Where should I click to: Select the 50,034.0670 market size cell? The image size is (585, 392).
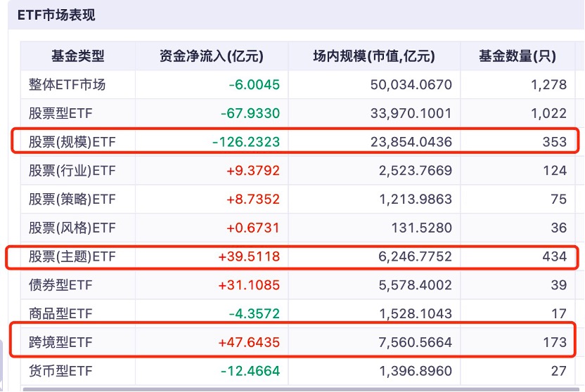click(411, 85)
